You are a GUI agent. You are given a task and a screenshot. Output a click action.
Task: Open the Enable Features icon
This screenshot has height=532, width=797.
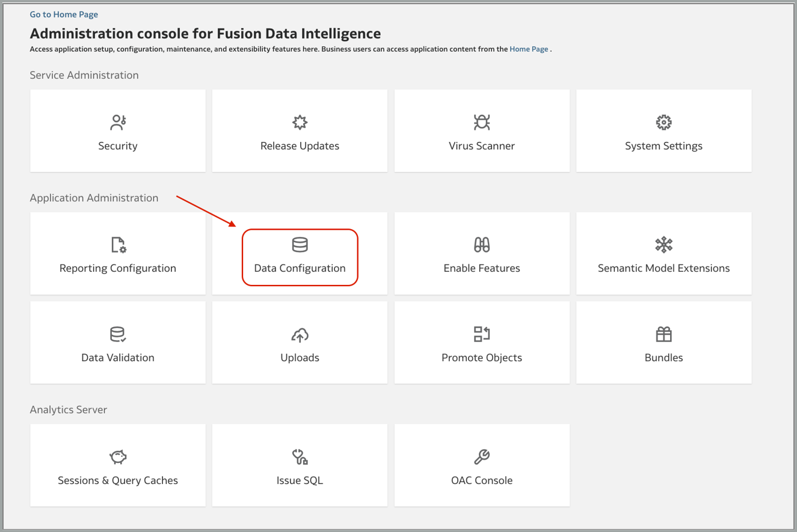(481, 245)
